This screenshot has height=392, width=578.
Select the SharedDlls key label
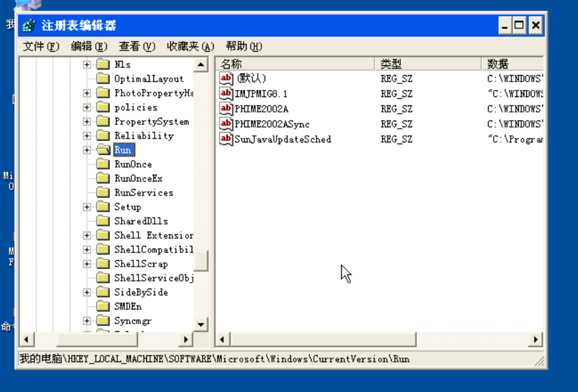[x=141, y=221]
